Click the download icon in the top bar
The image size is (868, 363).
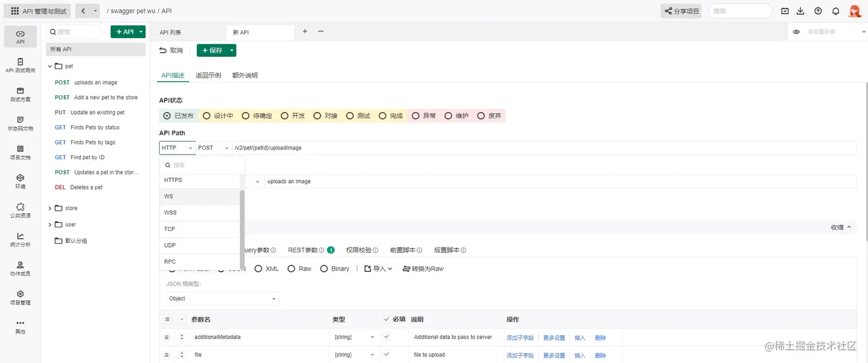pos(801,11)
